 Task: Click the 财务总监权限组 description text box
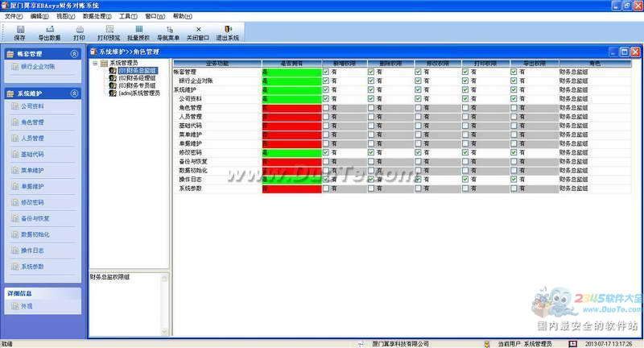pyautogui.click(x=125, y=304)
